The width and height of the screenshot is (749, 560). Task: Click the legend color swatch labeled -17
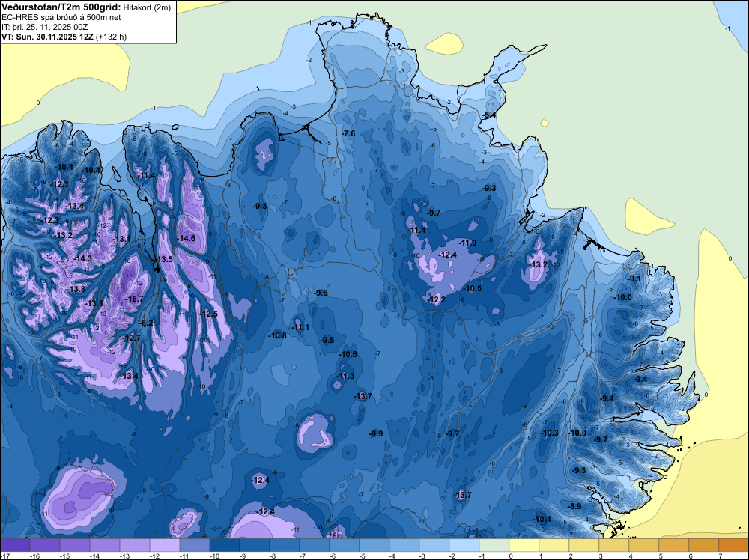click(15, 545)
